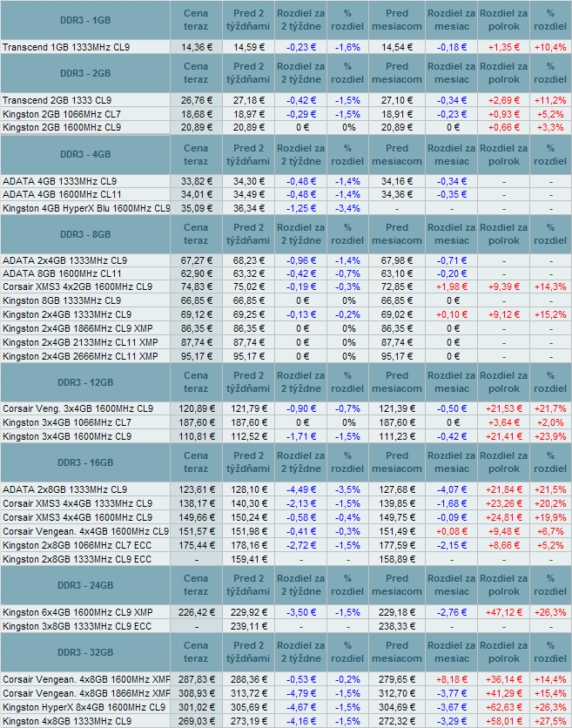The width and height of the screenshot is (572, 728).
Task: Click the 159,41 € two-weeks-ago price
Action: click(x=249, y=559)
